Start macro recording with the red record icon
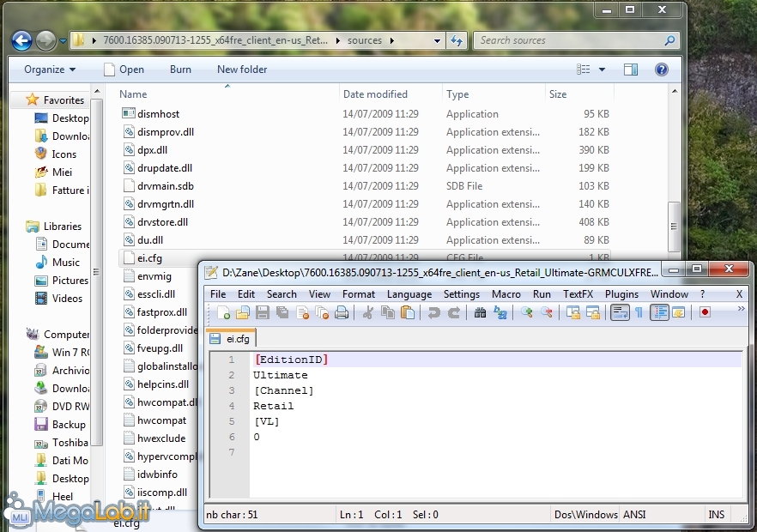This screenshot has height=532, width=757. pyautogui.click(x=705, y=313)
